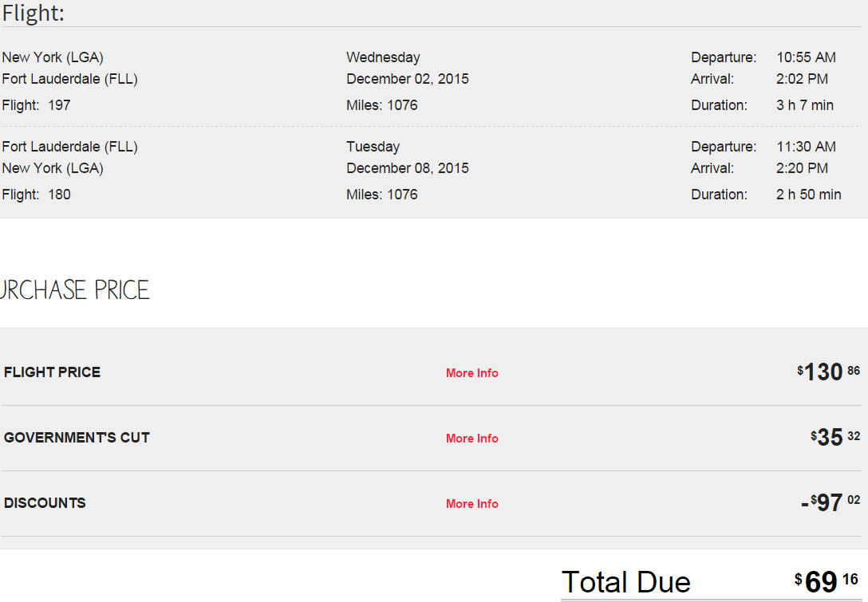Select the FLIGHT PRICE row label

click(x=52, y=372)
